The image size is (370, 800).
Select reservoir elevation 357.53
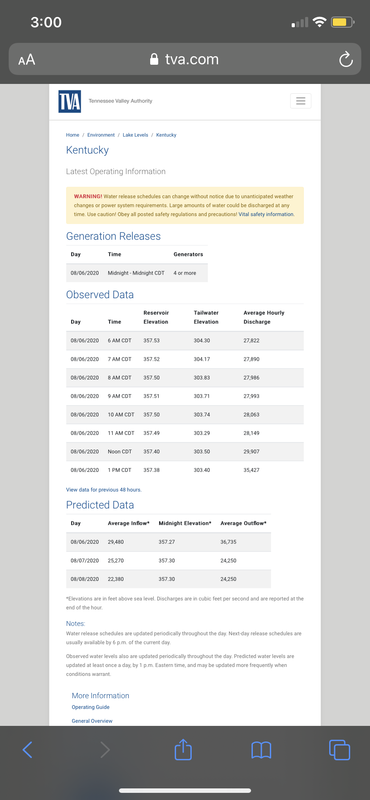[x=152, y=340]
